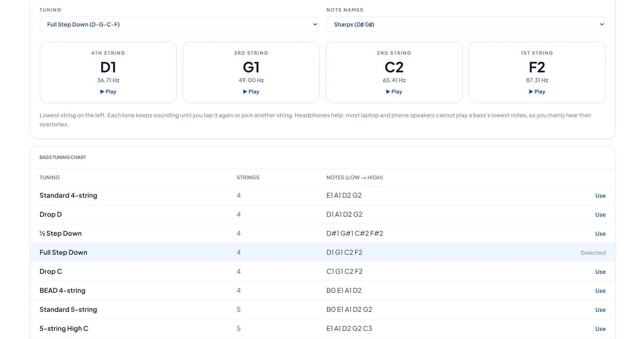The height and width of the screenshot is (339, 644).
Task: Use the Standard 5-string tuning
Action: point(600,310)
